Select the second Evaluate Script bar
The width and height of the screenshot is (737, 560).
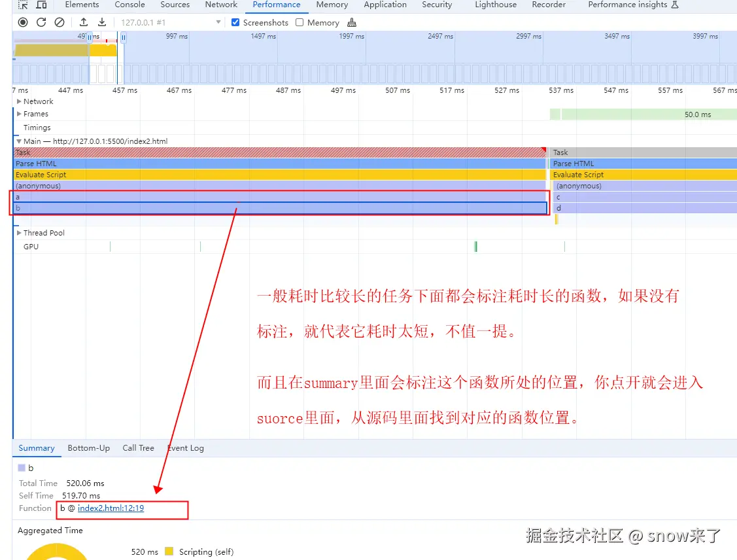pos(643,175)
